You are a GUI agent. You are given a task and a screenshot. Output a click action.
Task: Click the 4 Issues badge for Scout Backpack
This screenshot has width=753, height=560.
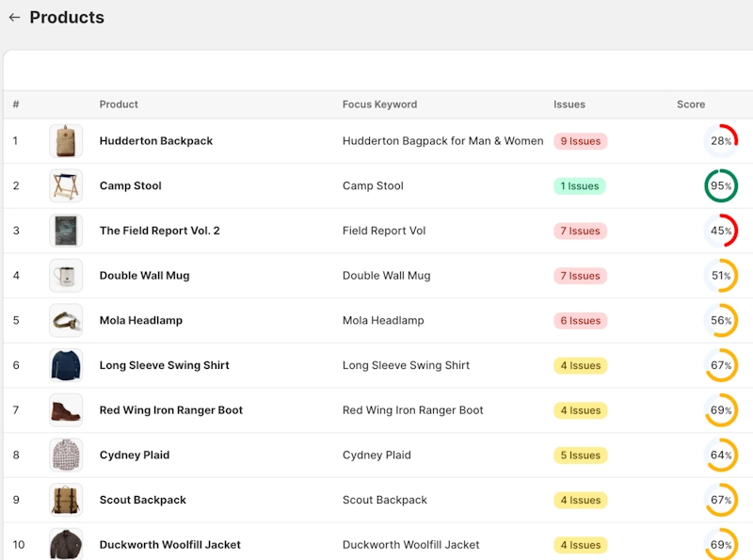click(581, 500)
